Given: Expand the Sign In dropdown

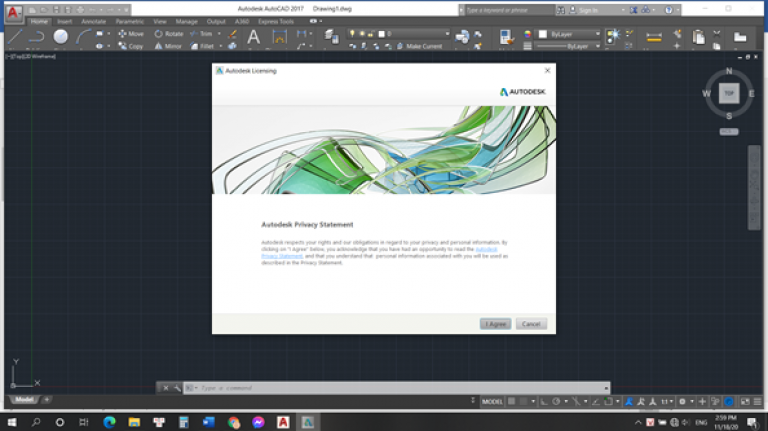Looking at the screenshot, I should point(623,10).
